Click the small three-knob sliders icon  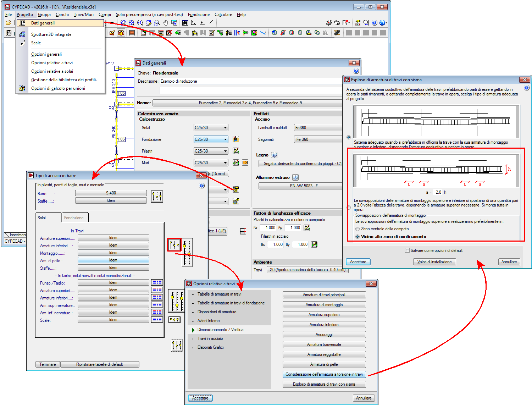point(174,320)
